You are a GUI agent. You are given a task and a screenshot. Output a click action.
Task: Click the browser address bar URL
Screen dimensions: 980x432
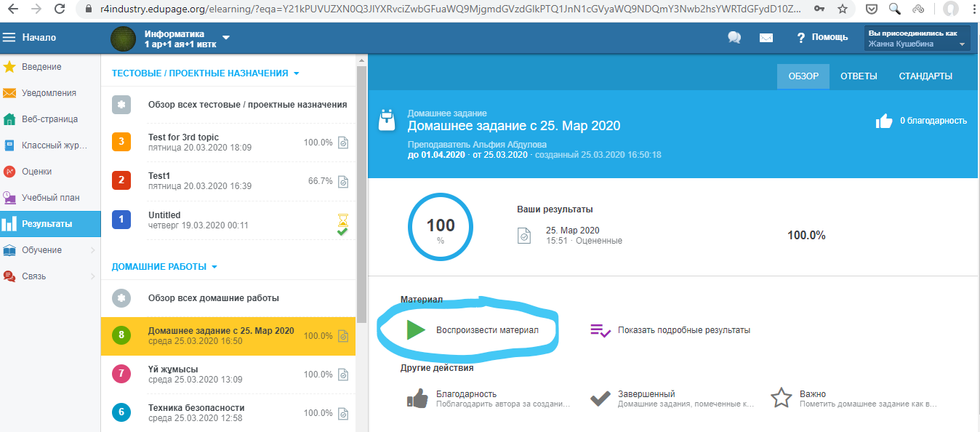tap(451, 9)
